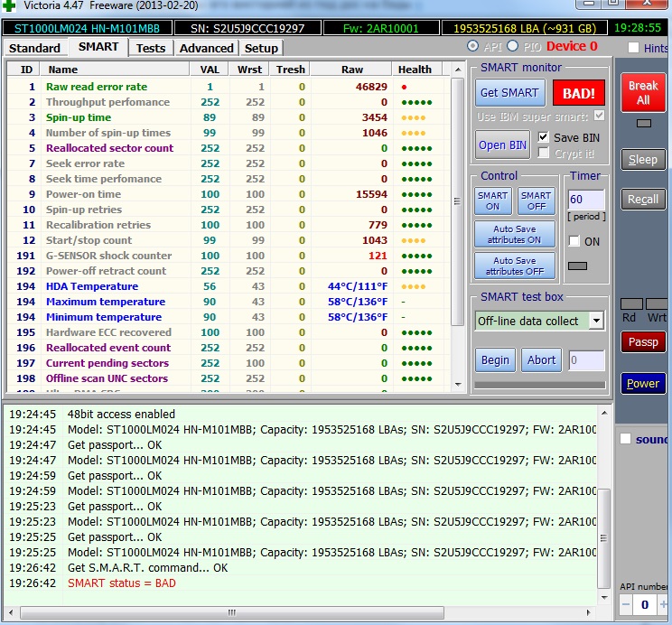Click the Get SMART button

[510, 93]
